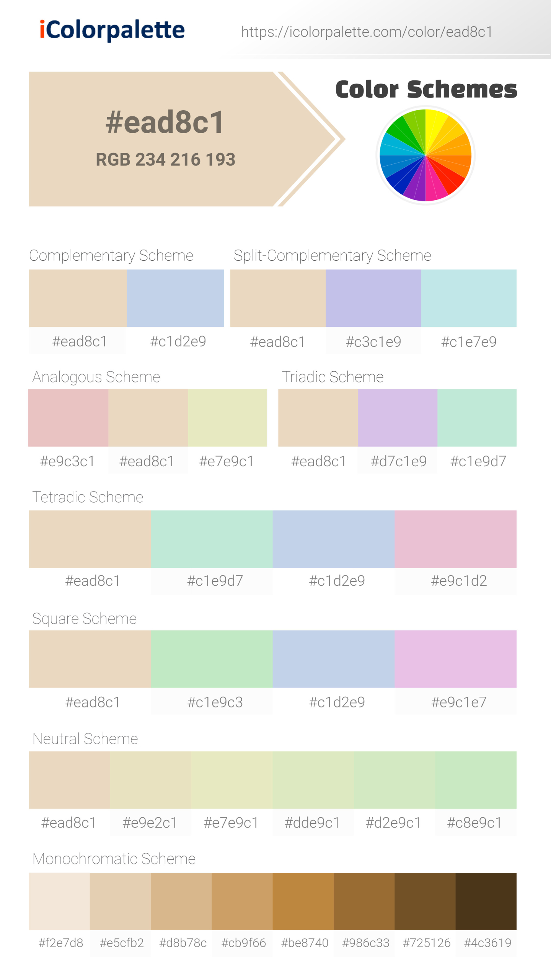Click the pale yellow-green #e7e9c1 analogous swatch
The height and width of the screenshot is (980, 551).
227,418
